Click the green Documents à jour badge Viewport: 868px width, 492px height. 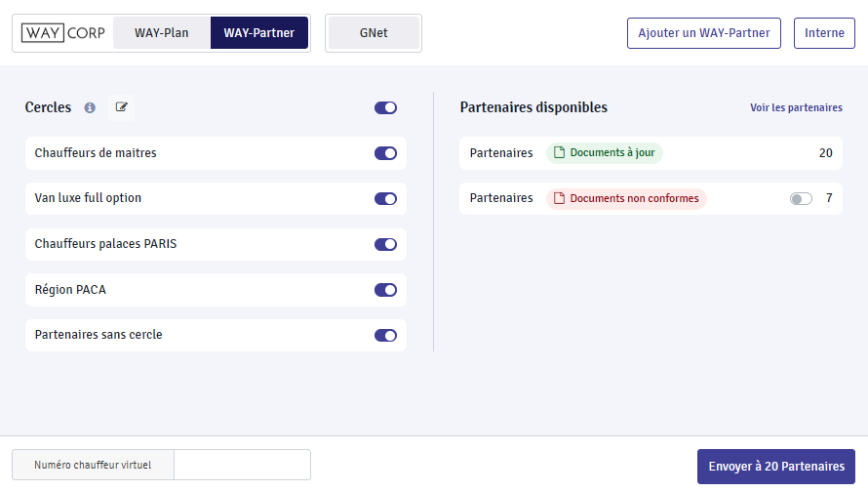[x=604, y=153]
